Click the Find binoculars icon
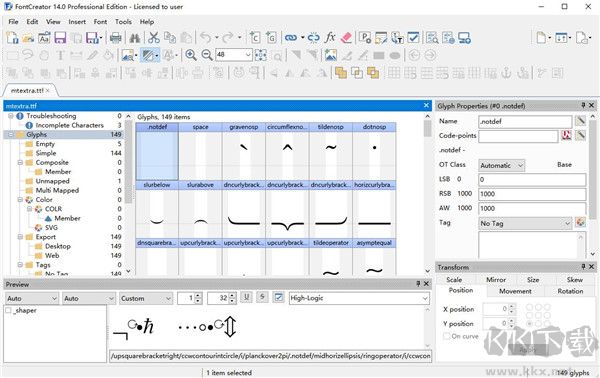 click(x=135, y=37)
